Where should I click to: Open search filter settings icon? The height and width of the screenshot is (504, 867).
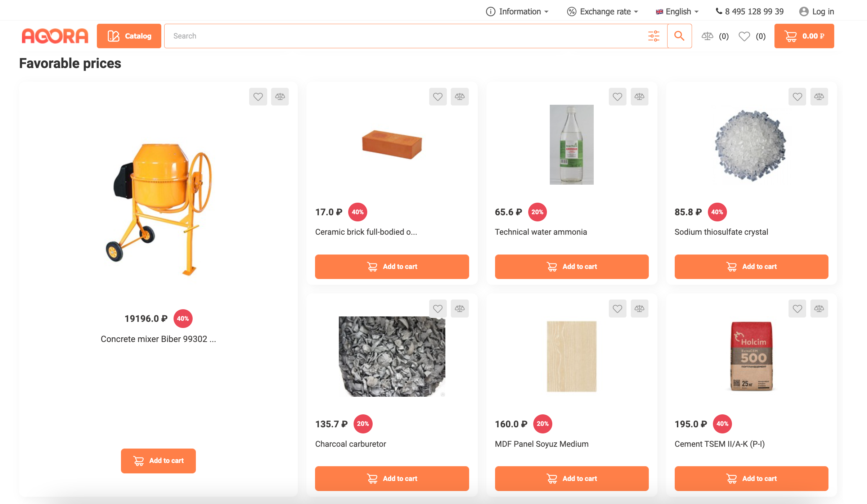[653, 36]
